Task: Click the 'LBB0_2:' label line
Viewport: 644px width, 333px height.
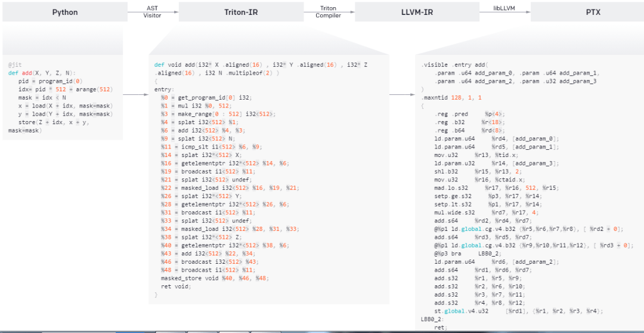Action: [433, 319]
